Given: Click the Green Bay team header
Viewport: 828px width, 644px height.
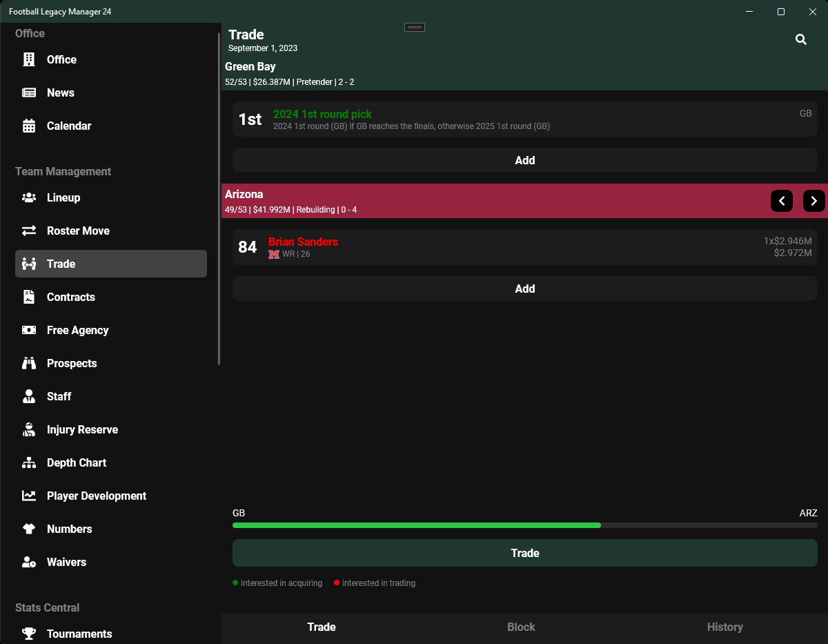Looking at the screenshot, I should tap(525, 73).
